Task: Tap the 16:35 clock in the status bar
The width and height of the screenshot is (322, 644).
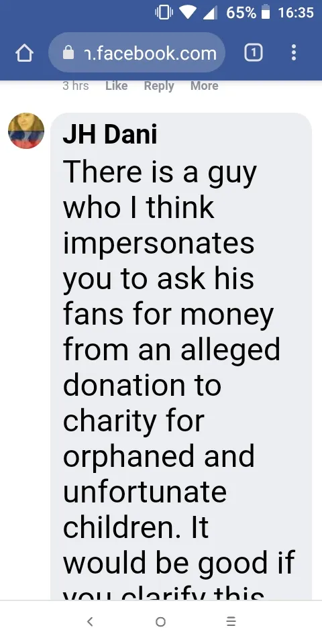Action: (x=296, y=13)
